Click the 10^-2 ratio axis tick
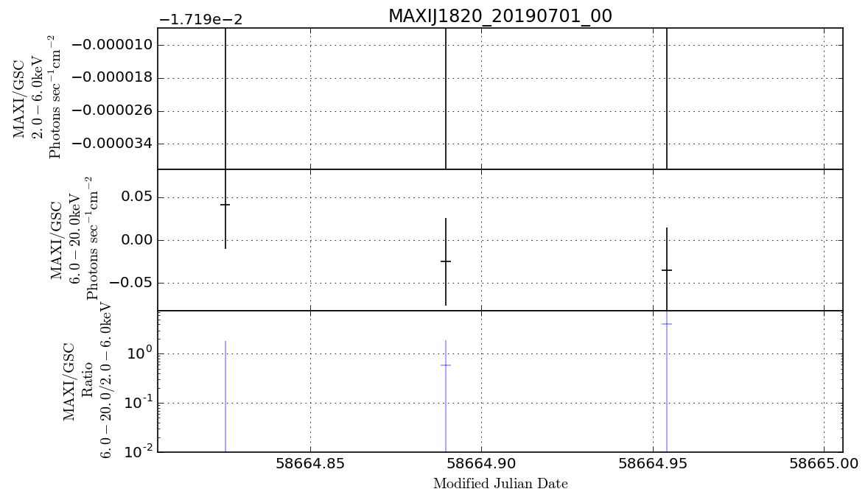 pyautogui.click(x=137, y=451)
